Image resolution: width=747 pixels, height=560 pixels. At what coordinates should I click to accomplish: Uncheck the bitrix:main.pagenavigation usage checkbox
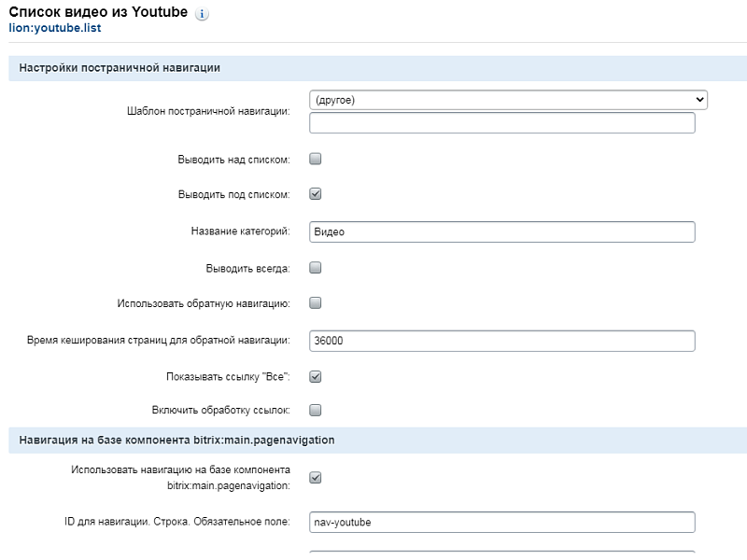[x=316, y=478]
